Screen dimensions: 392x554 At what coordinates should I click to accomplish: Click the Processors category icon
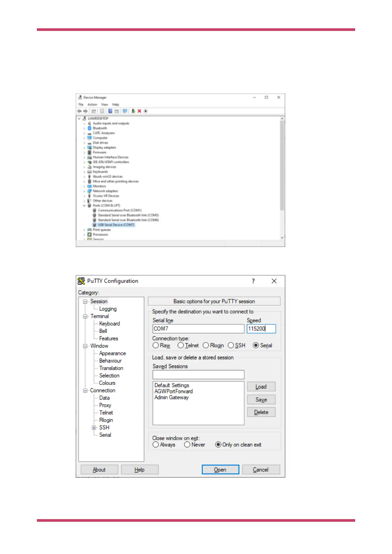coord(90,234)
